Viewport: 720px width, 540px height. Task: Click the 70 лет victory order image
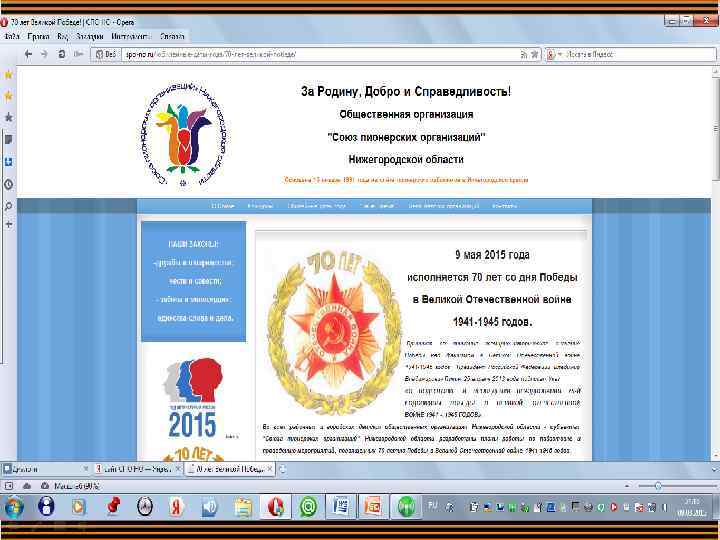pos(333,332)
